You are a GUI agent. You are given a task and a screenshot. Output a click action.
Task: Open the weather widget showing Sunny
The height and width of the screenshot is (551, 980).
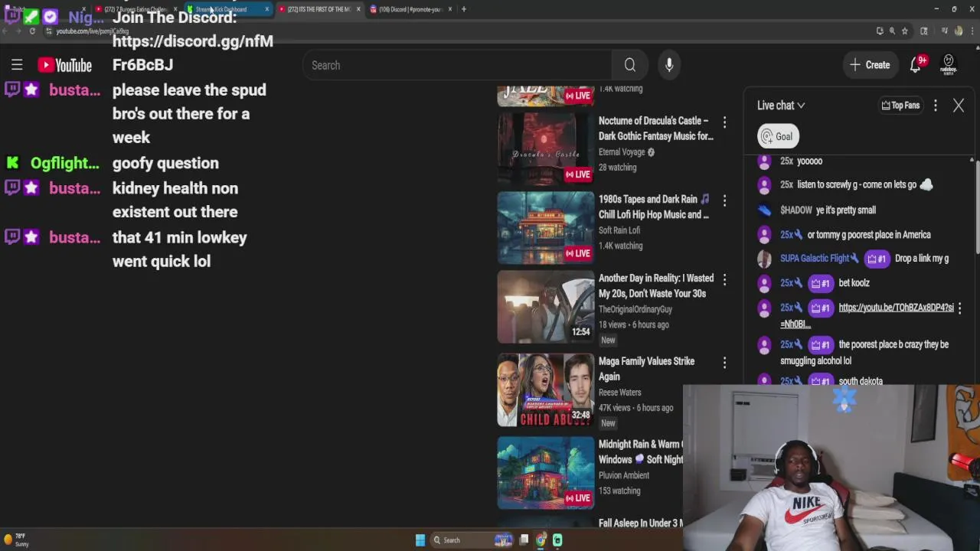pos(16,540)
